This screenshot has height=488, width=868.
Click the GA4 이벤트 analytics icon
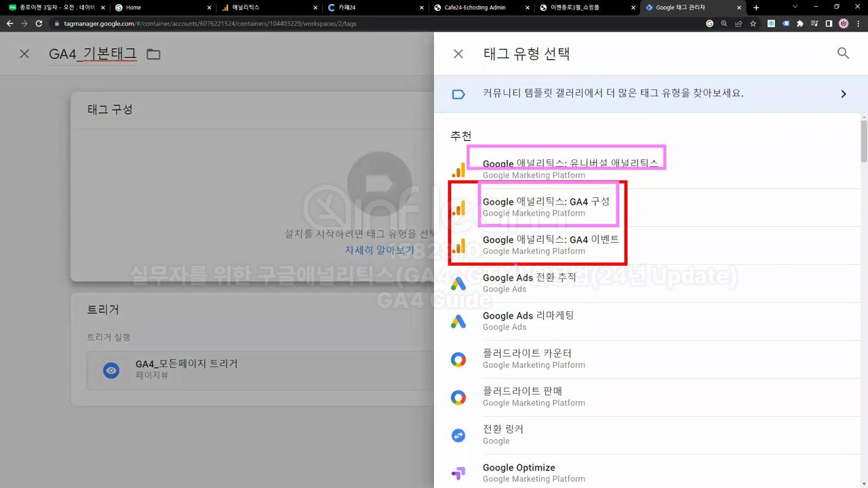(459, 245)
